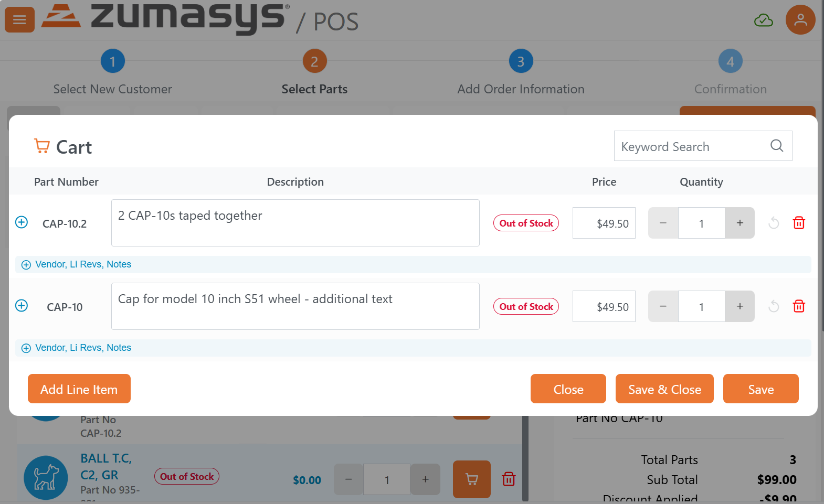Decrease CAP-10 quantity by one

[x=663, y=306]
